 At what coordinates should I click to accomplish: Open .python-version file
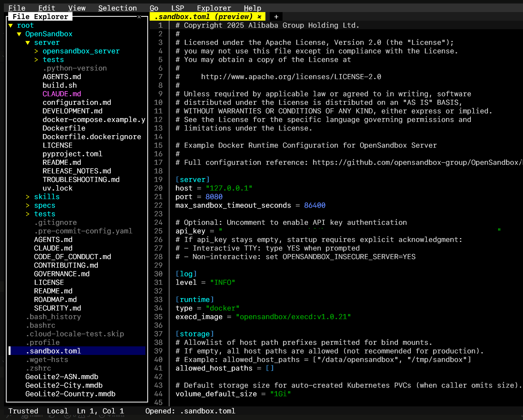(75, 68)
